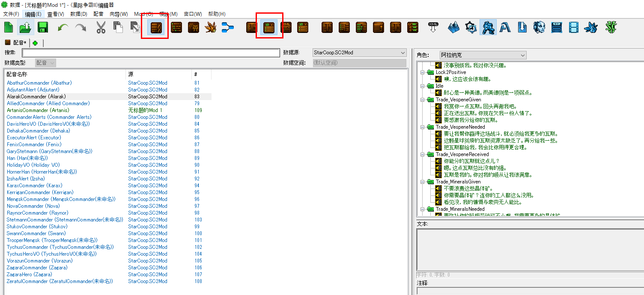Click the green plus new tab button
Screen dimensions: 644x295
coord(35,43)
